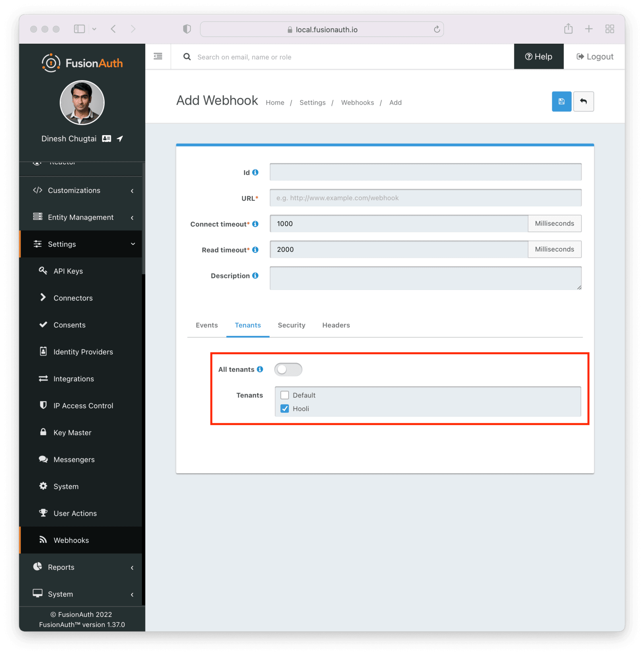The image size is (644, 655).
Task: Open the Webhooks sidebar menu item
Action: tap(80, 540)
